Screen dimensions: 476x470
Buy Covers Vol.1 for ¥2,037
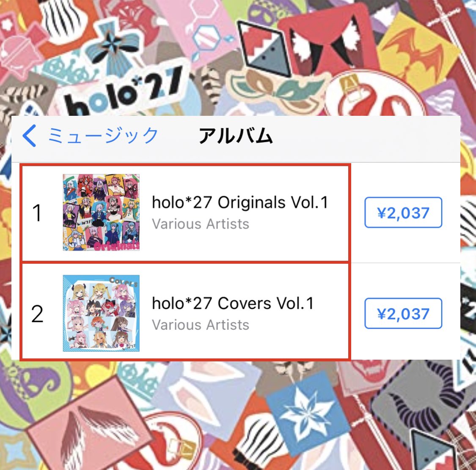(x=403, y=313)
